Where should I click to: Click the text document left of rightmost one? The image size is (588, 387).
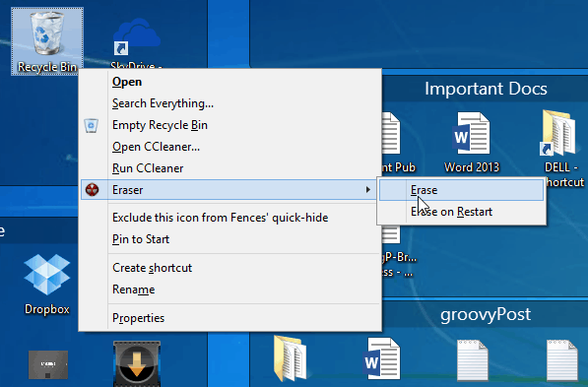click(x=472, y=360)
